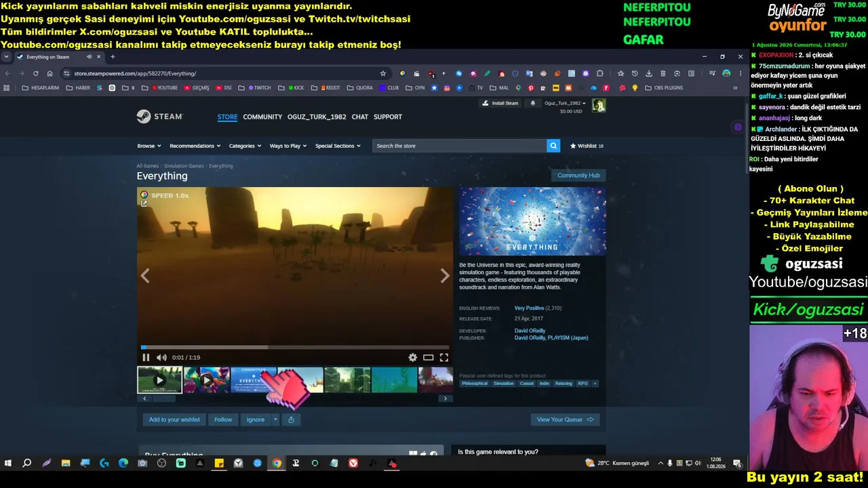Open a new browser tab
Image resolution: width=868 pixels, height=488 pixels.
click(x=113, y=57)
